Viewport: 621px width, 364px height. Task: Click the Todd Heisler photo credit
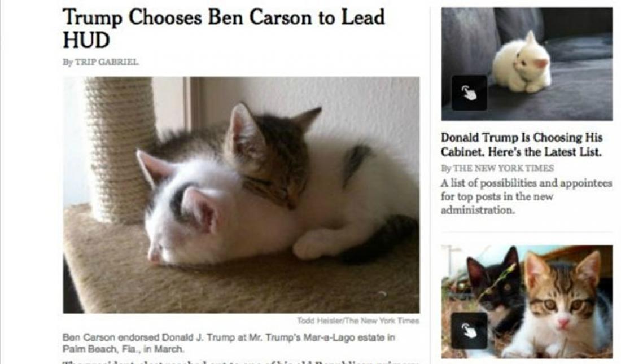358,321
